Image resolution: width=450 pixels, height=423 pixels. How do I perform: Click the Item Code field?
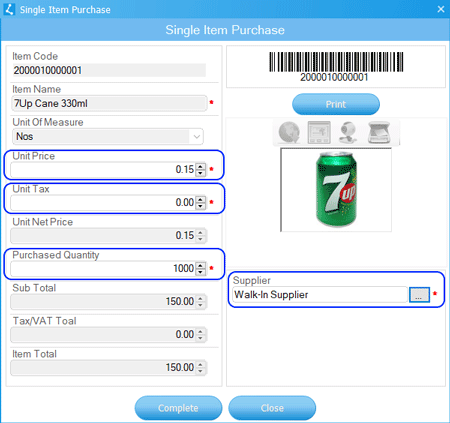point(109,70)
